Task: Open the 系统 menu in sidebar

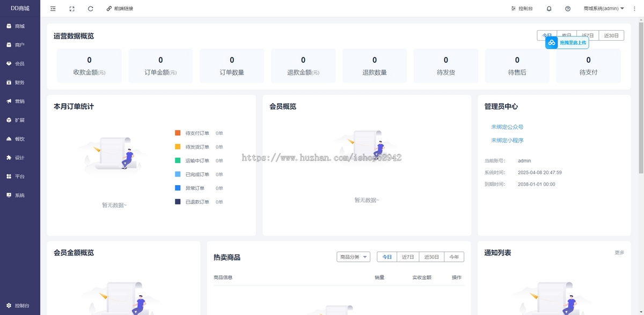Action: click(20, 195)
